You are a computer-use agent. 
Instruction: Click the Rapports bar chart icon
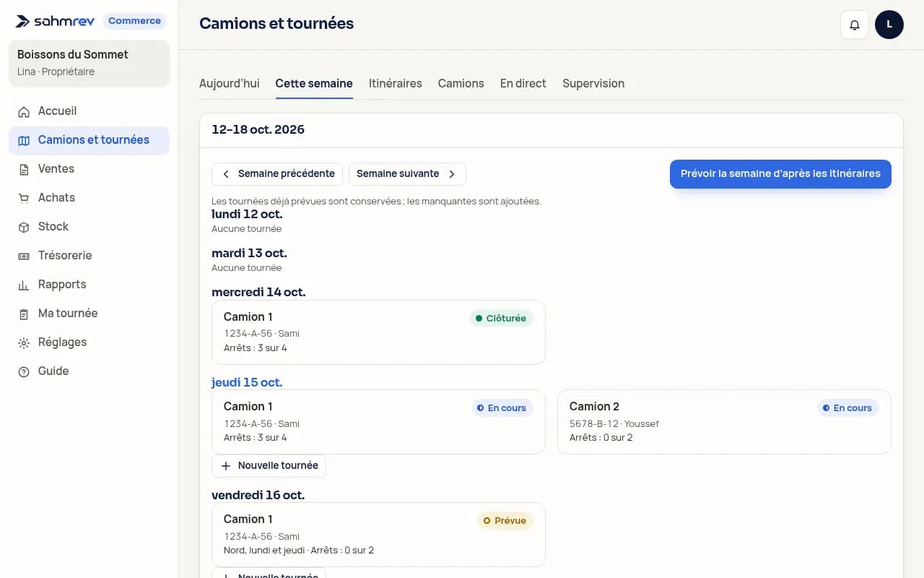click(x=24, y=285)
